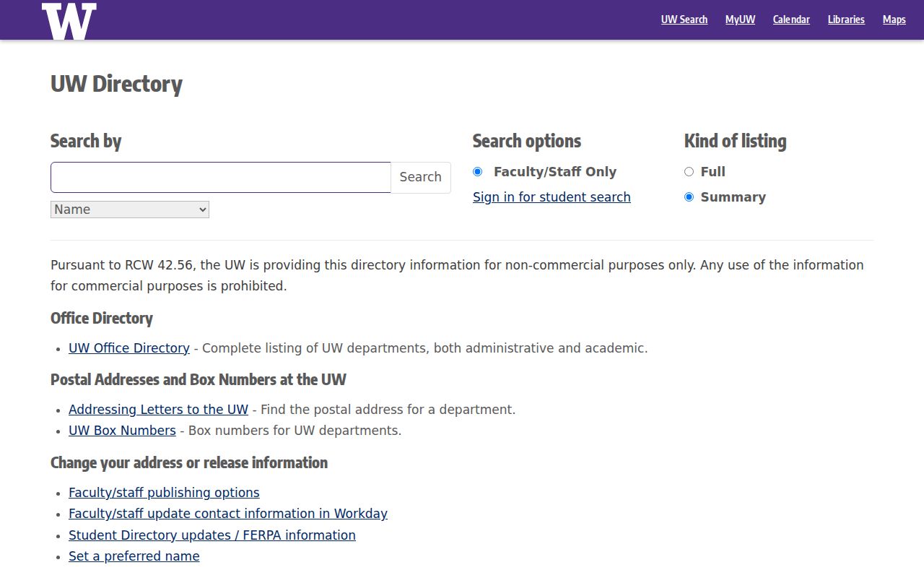Image resolution: width=924 pixels, height=578 pixels.
Task: Open Set a preferred name link
Action: click(134, 556)
